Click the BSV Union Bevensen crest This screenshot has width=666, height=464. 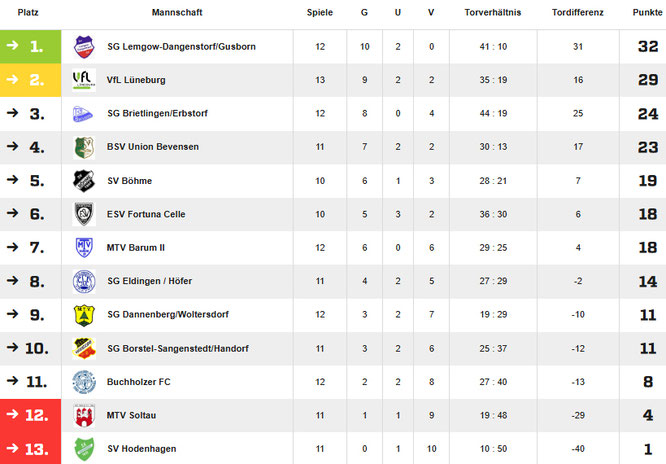coord(83,147)
